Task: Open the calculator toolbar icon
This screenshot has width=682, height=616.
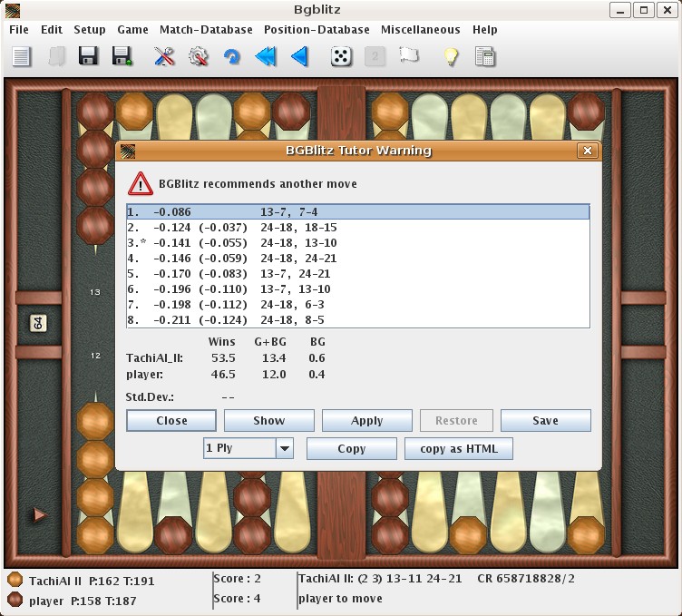Action: coord(485,56)
